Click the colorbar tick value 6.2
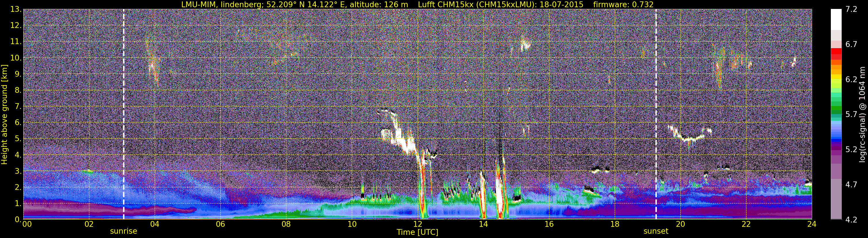The image size is (868, 238). [x=851, y=79]
